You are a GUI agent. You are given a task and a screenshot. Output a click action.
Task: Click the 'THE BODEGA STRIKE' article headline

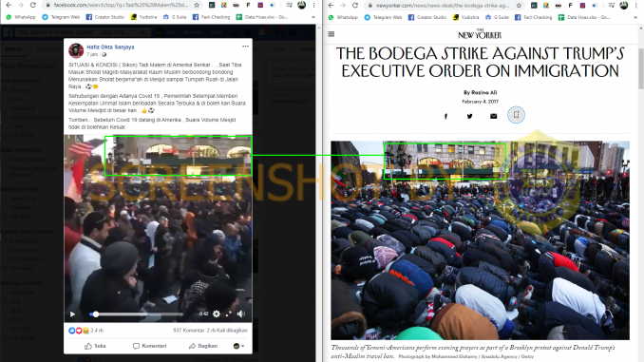[x=480, y=62]
